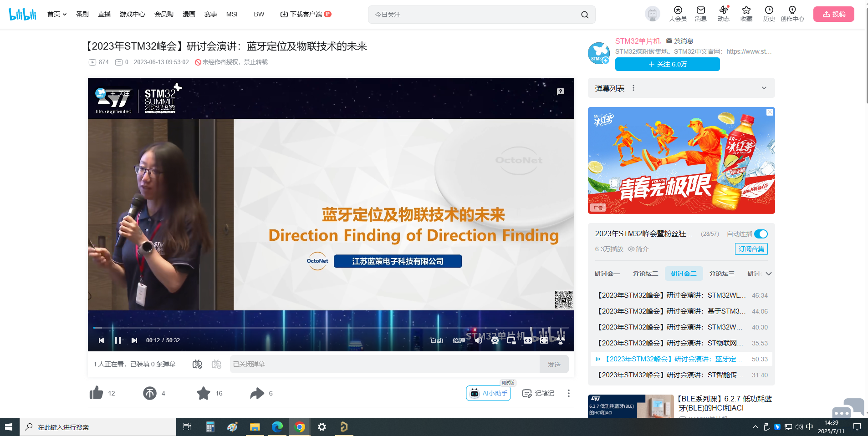
Task: Open the 自动 quality selector
Action: (x=437, y=340)
